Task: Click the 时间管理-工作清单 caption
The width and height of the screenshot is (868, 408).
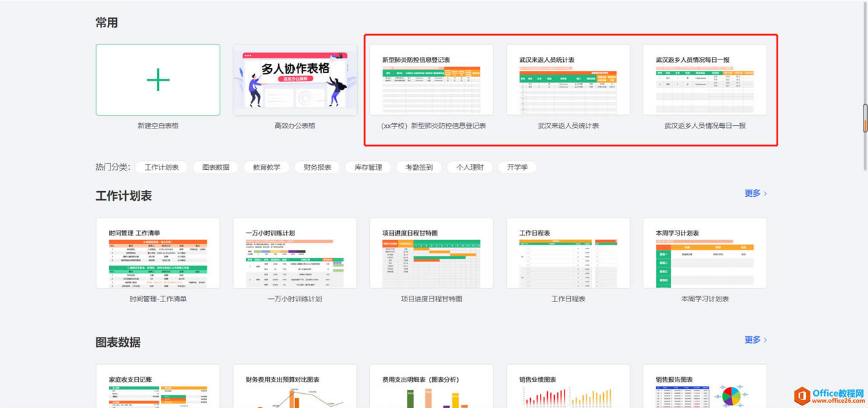Action: [158, 299]
